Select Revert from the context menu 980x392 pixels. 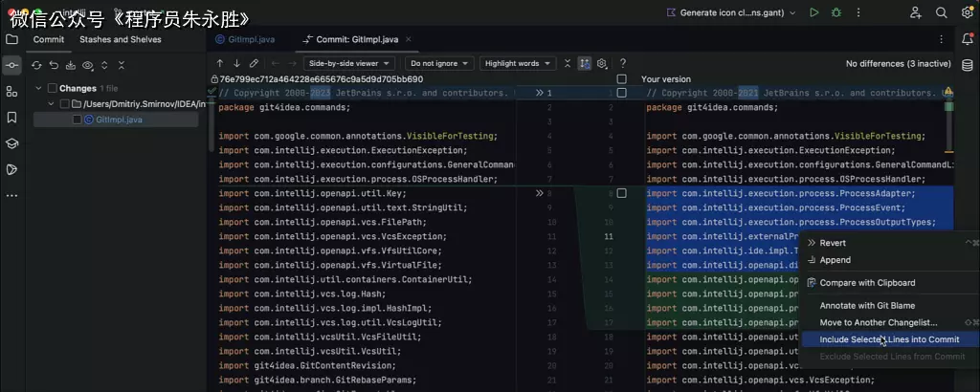[833, 243]
